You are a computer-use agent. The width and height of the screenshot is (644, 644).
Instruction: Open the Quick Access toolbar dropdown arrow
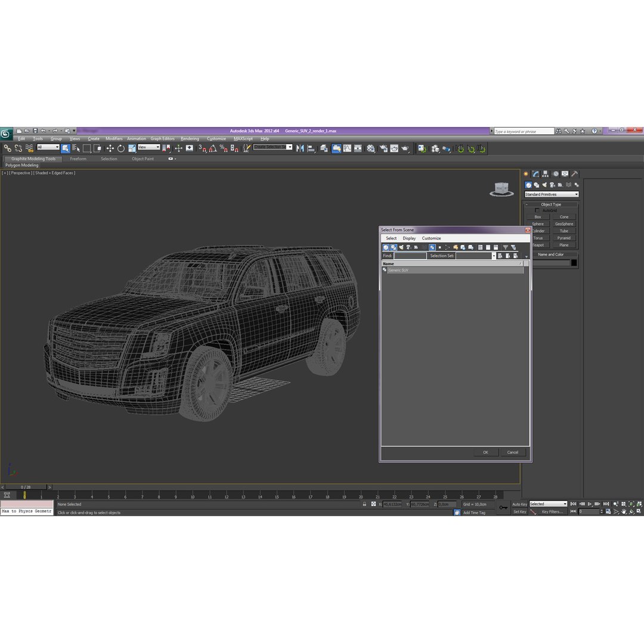click(75, 131)
